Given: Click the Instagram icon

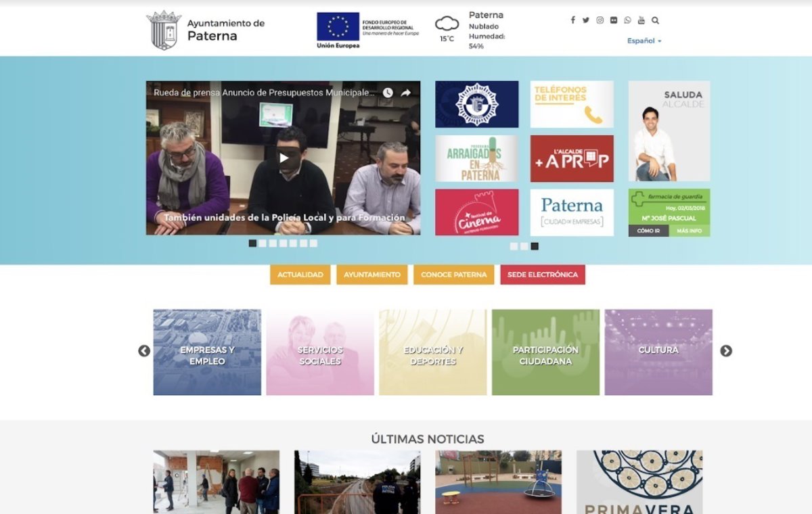Looking at the screenshot, I should 600,20.
